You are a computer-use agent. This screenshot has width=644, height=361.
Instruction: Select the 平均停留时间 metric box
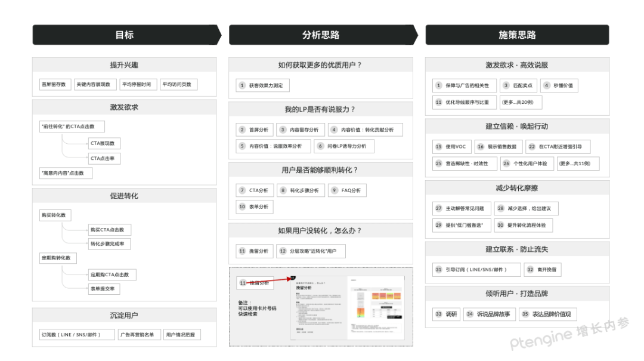[137, 85]
